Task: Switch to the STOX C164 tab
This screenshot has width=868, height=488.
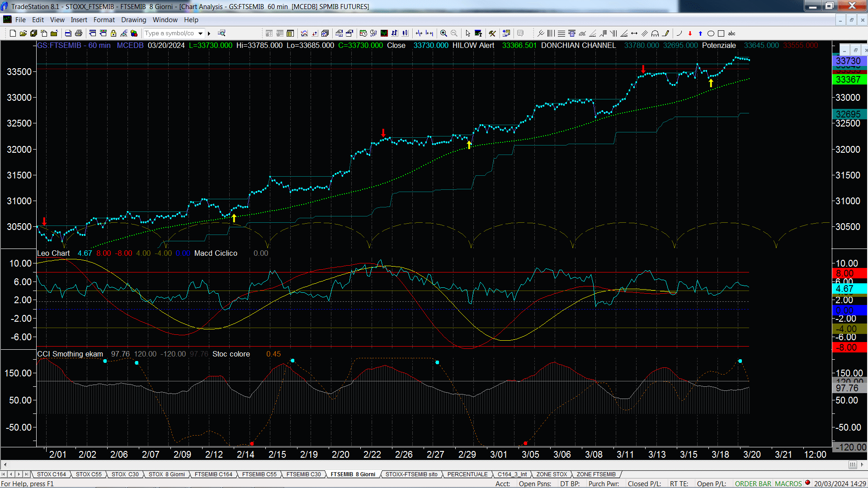Action: [x=52, y=474]
